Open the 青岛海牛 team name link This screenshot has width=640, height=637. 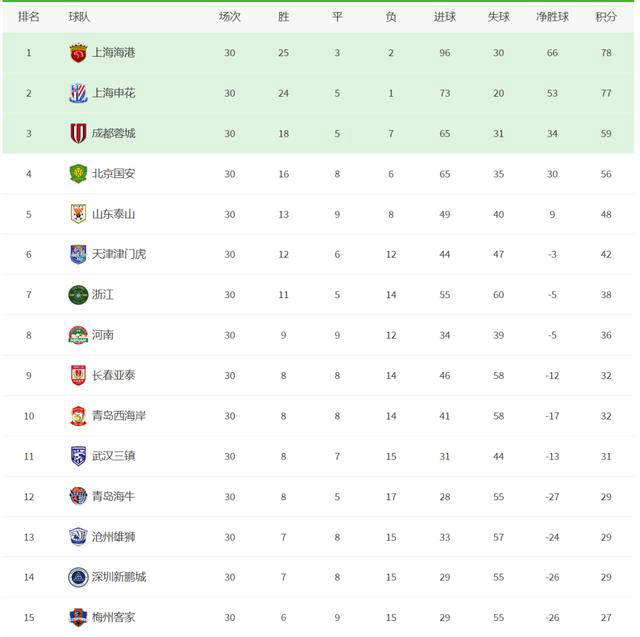point(113,496)
